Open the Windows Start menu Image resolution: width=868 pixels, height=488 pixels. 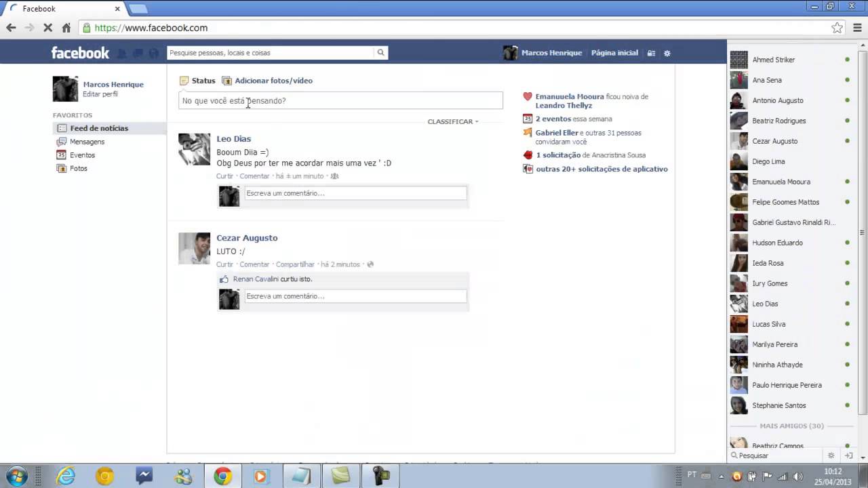pyautogui.click(x=16, y=476)
